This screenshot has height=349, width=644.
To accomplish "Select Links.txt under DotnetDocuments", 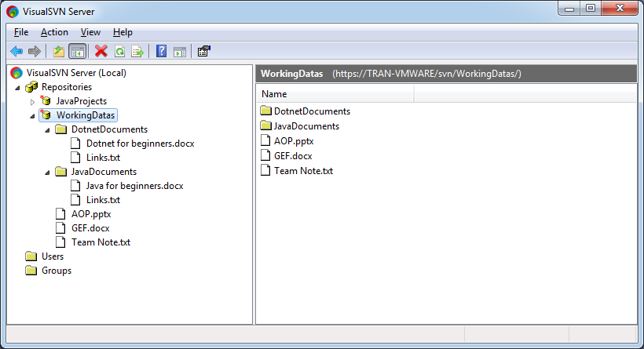I will [103, 158].
